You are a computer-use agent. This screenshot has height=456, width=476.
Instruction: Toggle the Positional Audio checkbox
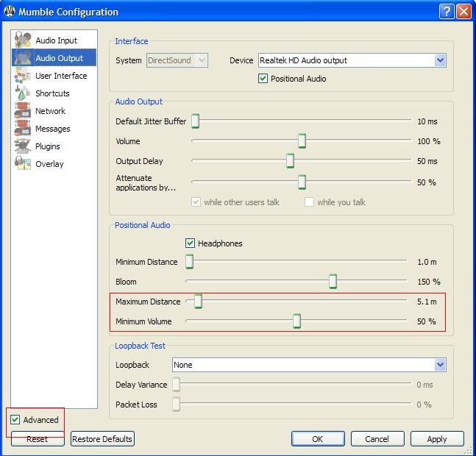[263, 79]
